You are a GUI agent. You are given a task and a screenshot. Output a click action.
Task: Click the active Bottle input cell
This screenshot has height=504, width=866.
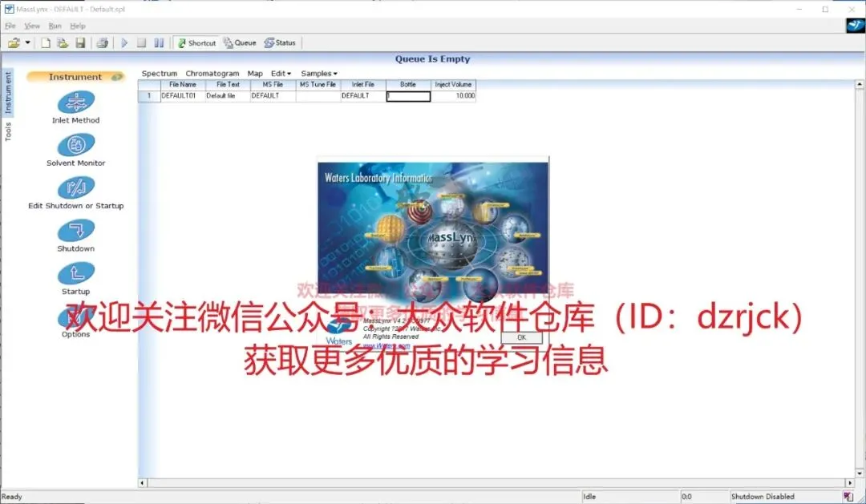tap(408, 96)
